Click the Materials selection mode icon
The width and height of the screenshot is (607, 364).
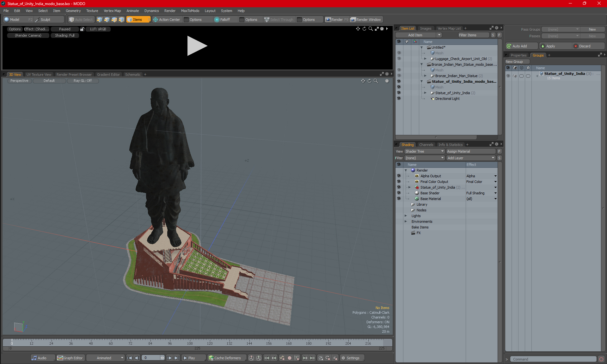(x=121, y=20)
